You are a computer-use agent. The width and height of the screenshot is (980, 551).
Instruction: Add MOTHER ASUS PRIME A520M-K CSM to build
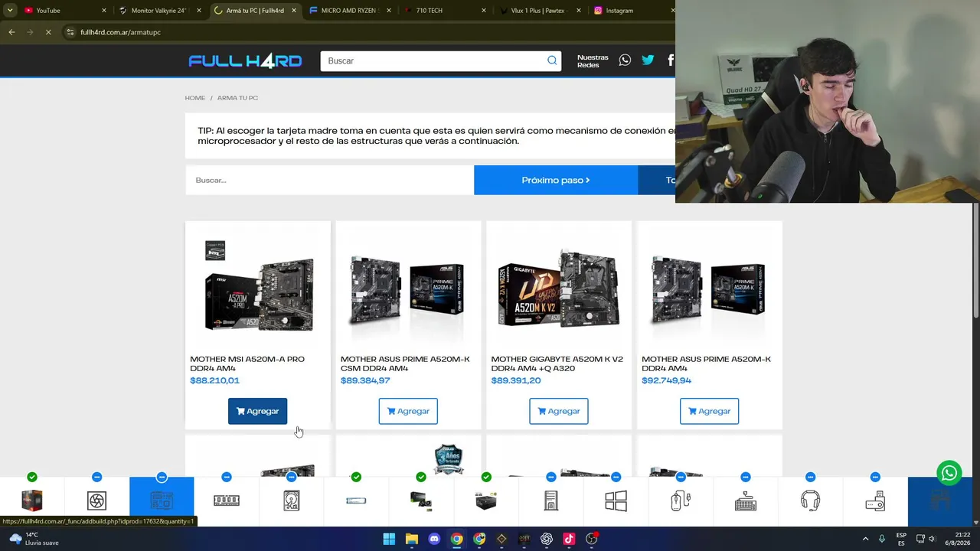(x=408, y=411)
